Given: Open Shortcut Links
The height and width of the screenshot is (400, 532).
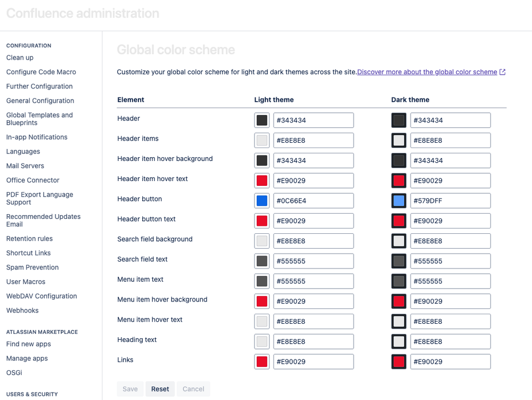Looking at the screenshot, I should (29, 253).
